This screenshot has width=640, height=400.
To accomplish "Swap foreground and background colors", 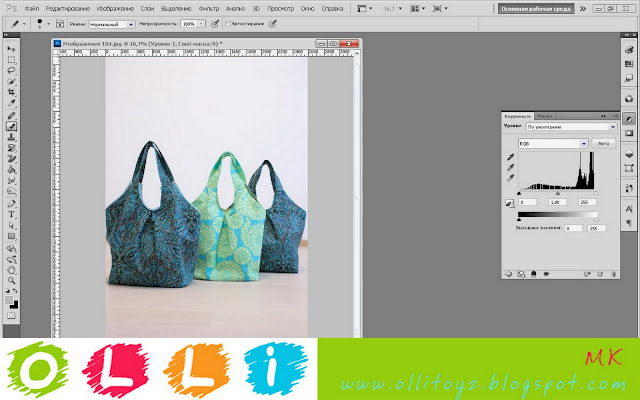I will pos(16,291).
